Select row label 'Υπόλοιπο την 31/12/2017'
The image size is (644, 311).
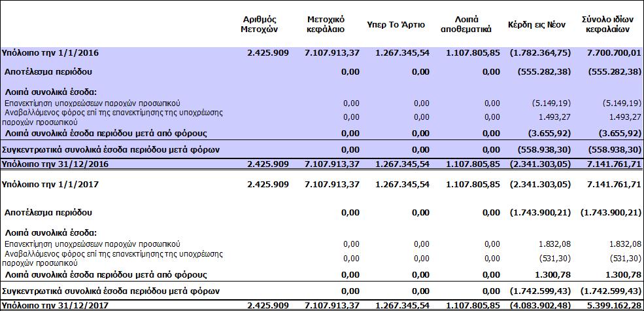(x=54, y=306)
